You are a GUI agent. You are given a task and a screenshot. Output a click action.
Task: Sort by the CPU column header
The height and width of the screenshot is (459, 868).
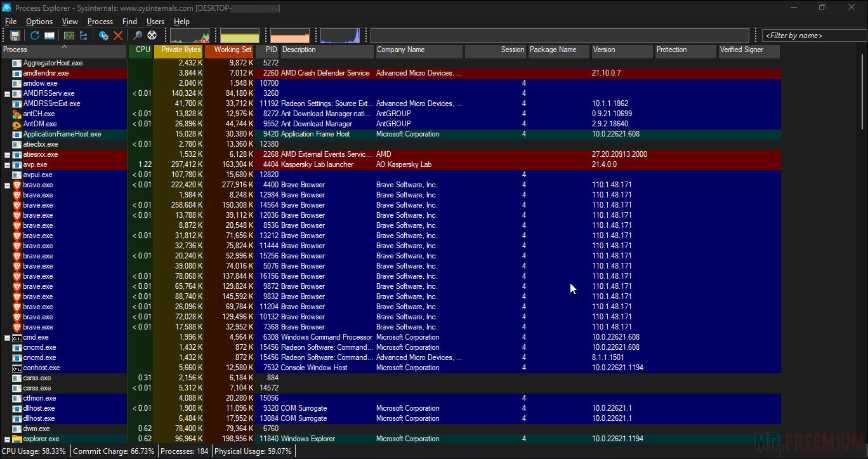[140, 51]
